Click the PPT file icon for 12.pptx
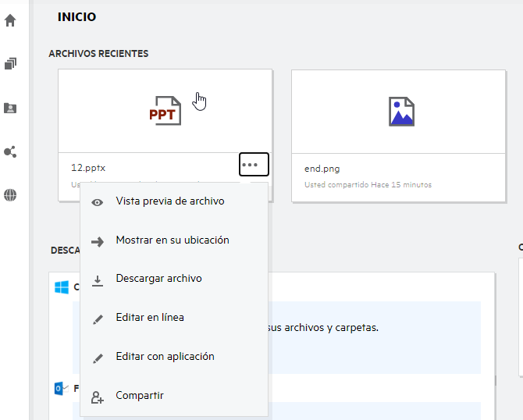The width and height of the screenshot is (523, 420). coord(165,111)
